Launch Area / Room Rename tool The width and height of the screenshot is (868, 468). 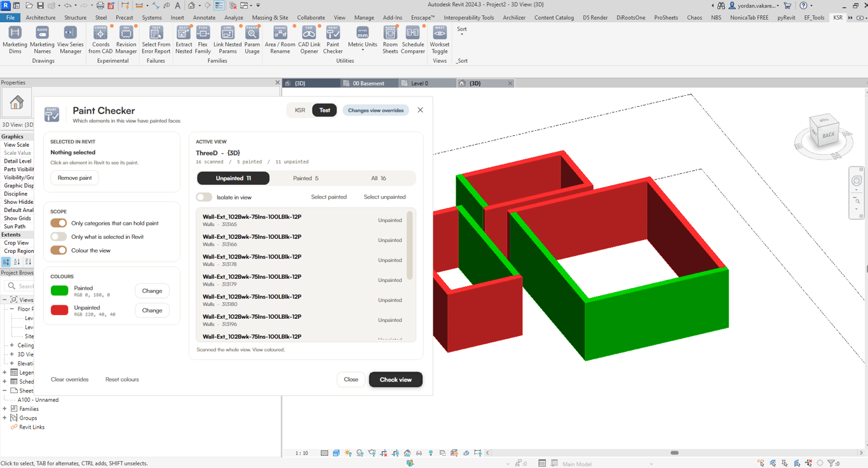[280, 40]
